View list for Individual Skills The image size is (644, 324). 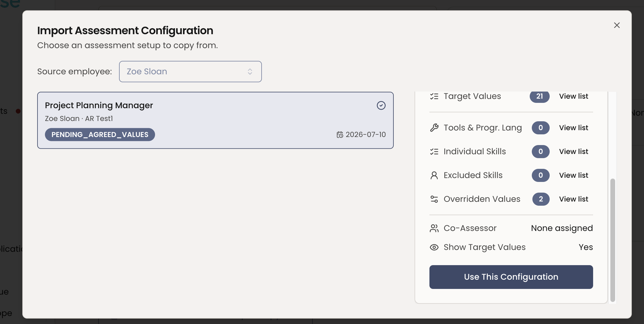click(573, 152)
